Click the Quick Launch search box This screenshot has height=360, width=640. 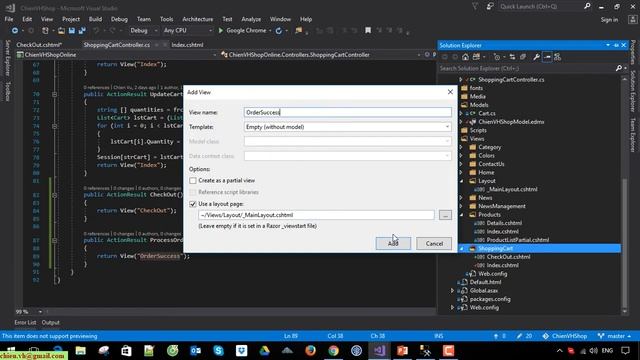[540, 7]
